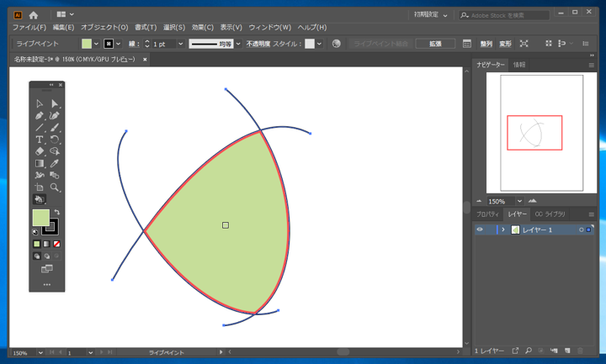606x364 pixels.
Task: Toggle target circle for レイヤー 1
Action: tap(581, 229)
